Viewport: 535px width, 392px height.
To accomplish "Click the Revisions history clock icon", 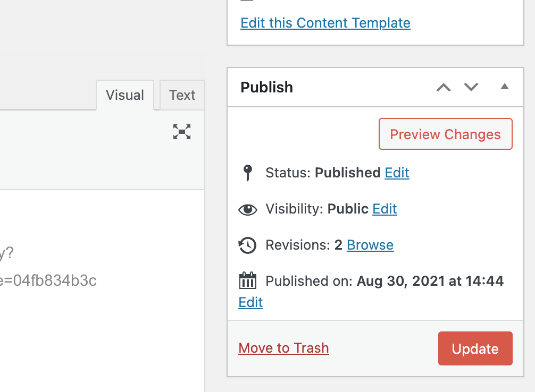I will pos(247,245).
